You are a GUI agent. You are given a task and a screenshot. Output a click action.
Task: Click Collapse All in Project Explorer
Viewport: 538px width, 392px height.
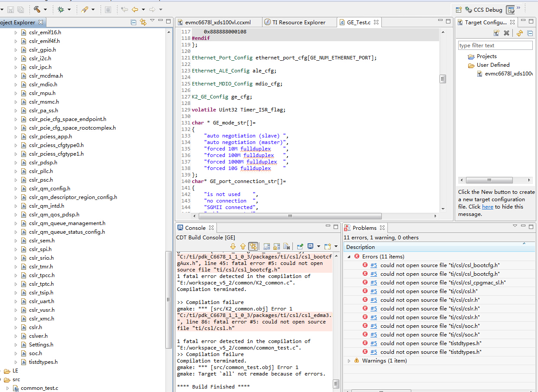tap(134, 22)
